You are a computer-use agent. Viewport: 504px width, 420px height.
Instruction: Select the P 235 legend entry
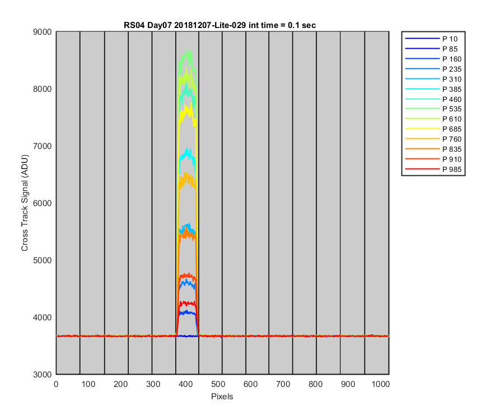pyautogui.click(x=433, y=69)
